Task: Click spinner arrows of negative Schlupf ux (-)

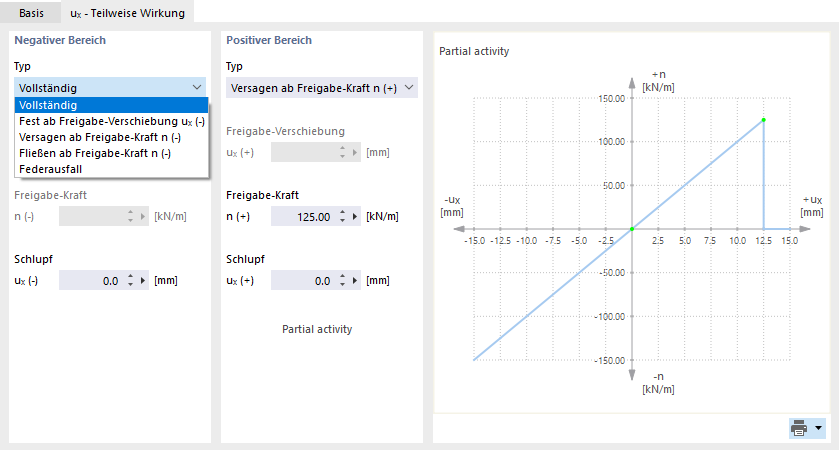Action: point(130,281)
